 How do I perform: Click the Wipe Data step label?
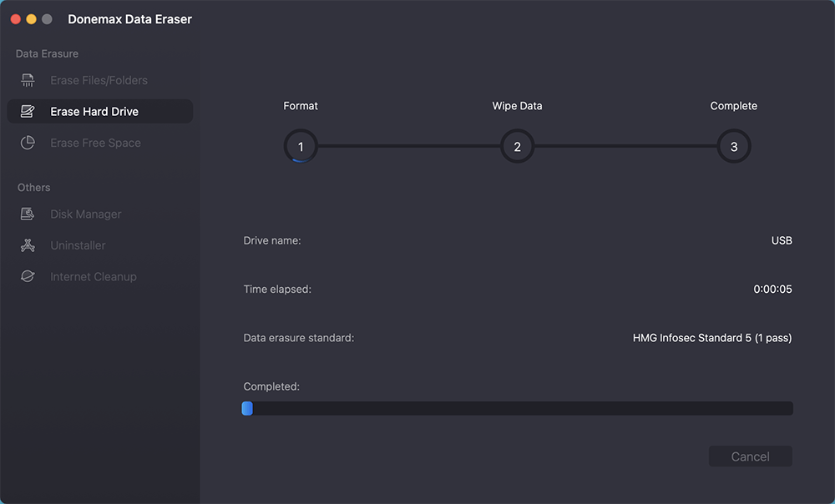coord(517,105)
